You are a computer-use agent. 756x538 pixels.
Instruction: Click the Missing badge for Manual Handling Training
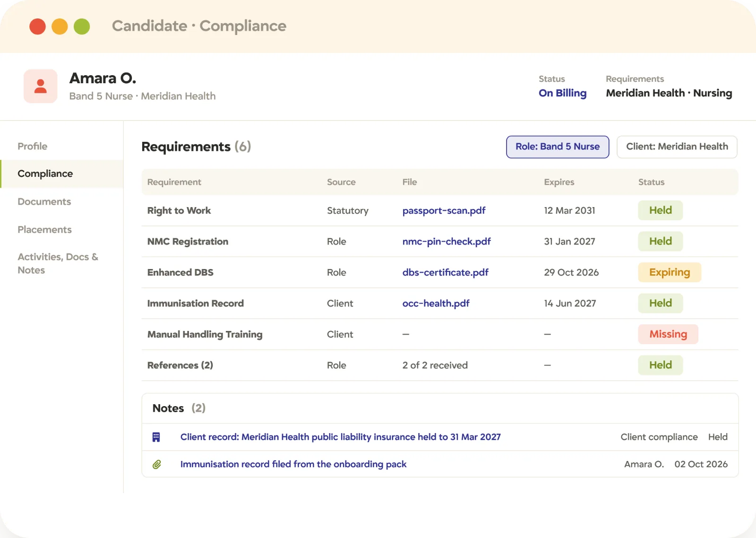coord(668,334)
